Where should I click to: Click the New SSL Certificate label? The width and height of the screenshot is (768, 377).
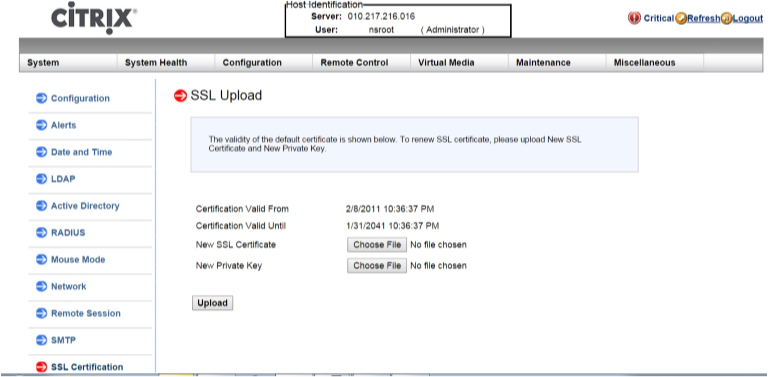(x=236, y=244)
